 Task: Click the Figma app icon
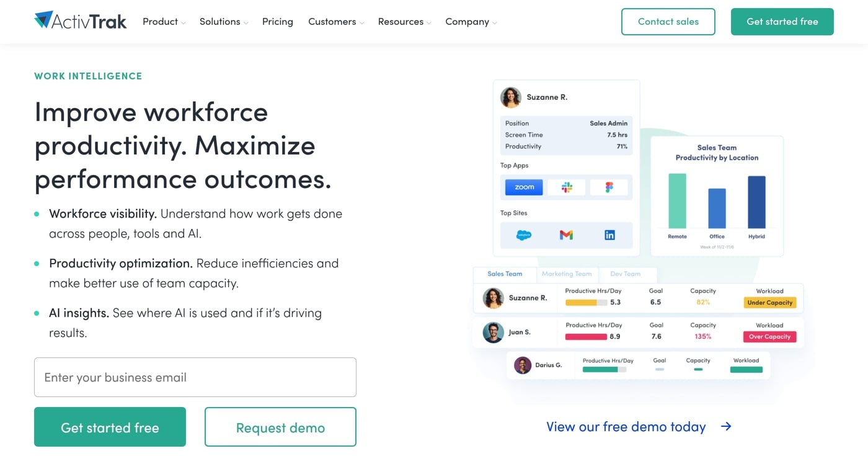(x=609, y=187)
